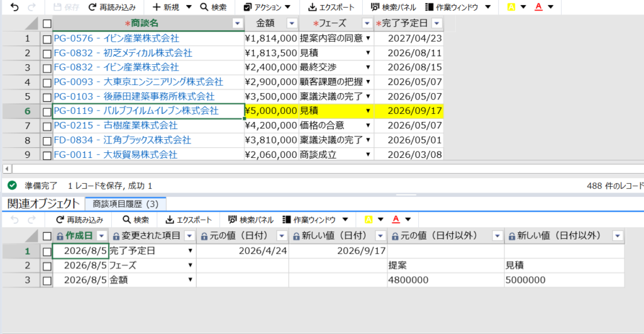Screen dimensions: 644x334
Task: Open phase dropdown for 商談成立 row
Action: [x=369, y=155]
